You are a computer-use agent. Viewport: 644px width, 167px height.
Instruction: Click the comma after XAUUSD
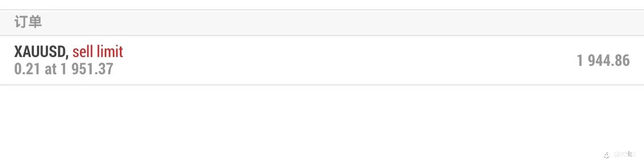(67, 55)
